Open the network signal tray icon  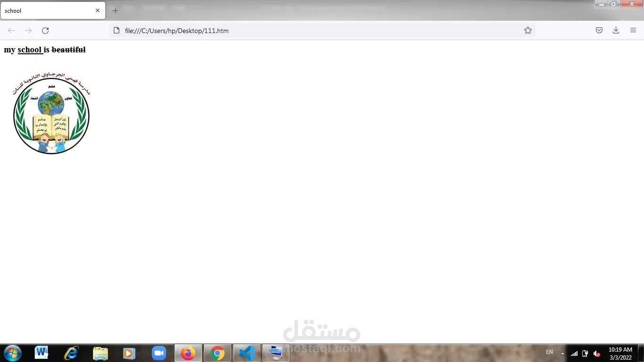coord(574,354)
